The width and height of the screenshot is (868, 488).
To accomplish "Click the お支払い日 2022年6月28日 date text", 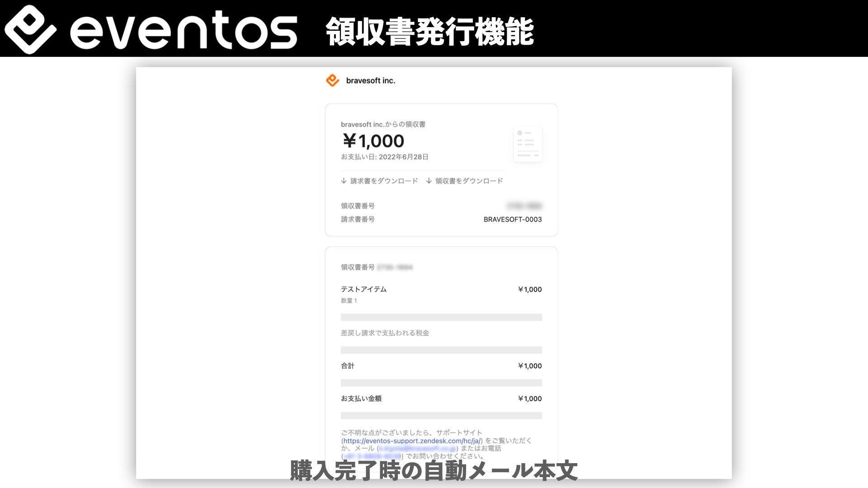I will tap(385, 157).
